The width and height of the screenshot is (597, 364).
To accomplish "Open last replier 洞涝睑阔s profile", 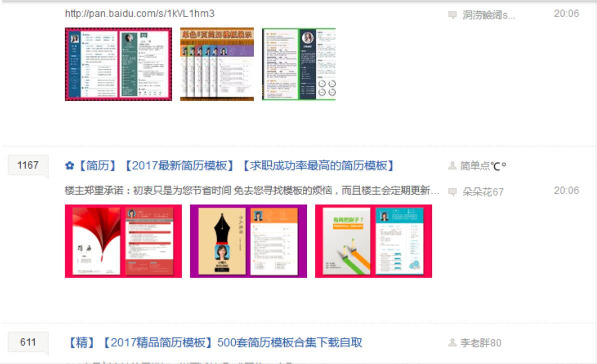I will (x=488, y=15).
